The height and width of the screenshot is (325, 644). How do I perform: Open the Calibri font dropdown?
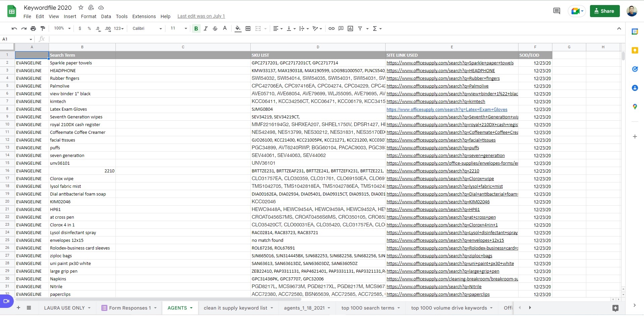(x=147, y=29)
